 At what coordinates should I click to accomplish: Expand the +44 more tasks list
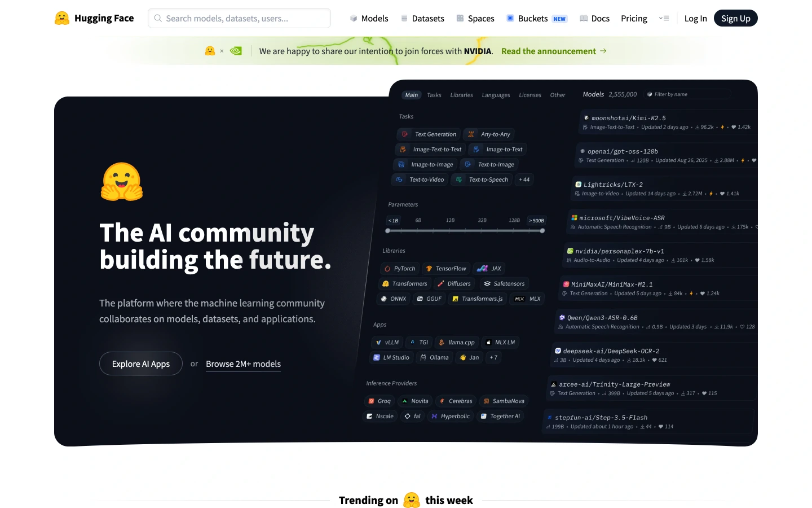(x=524, y=179)
